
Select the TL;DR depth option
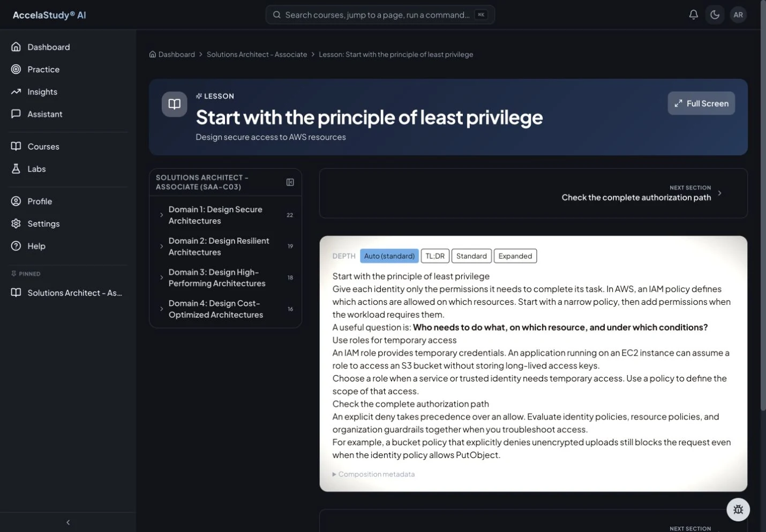(x=435, y=256)
